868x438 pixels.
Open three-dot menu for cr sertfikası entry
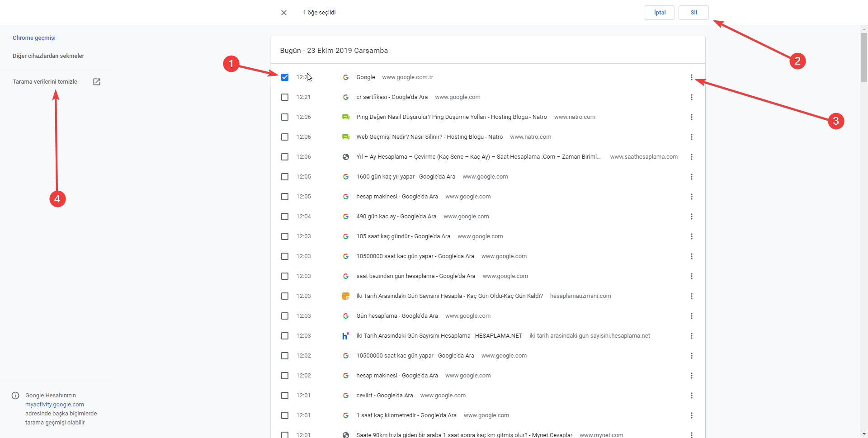pos(691,97)
